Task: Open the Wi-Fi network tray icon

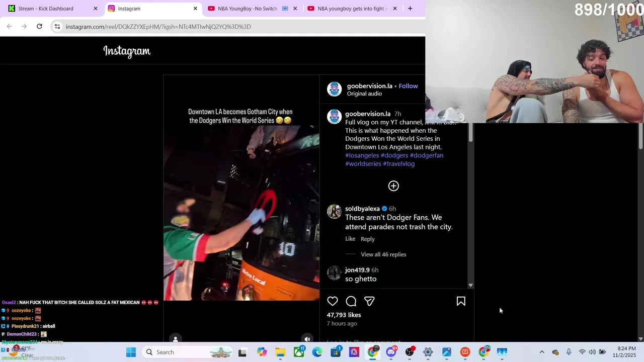Action: point(582,352)
